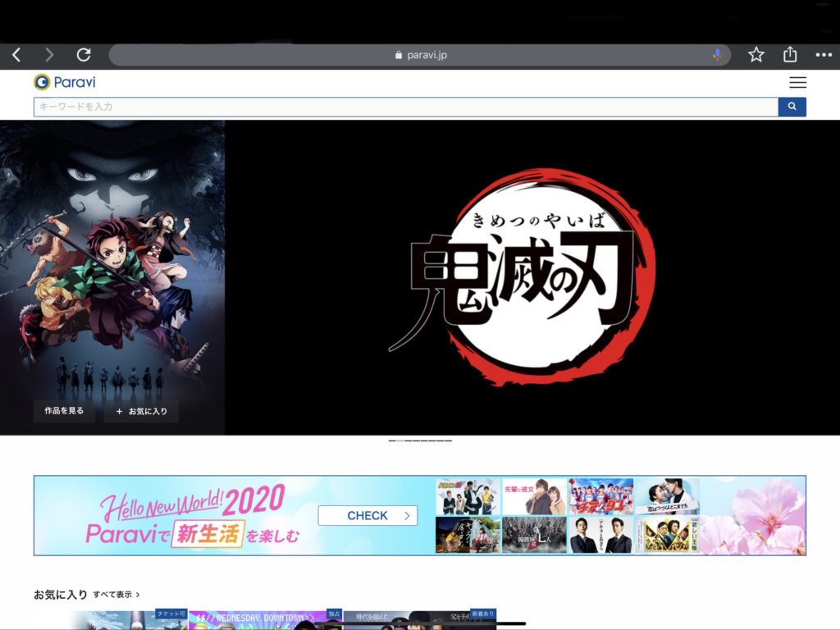The height and width of the screenshot is (630, 840).
Task: Open the 恋はつづくよどこまでも banner thumbnail
Action: (x=667, y=497)
